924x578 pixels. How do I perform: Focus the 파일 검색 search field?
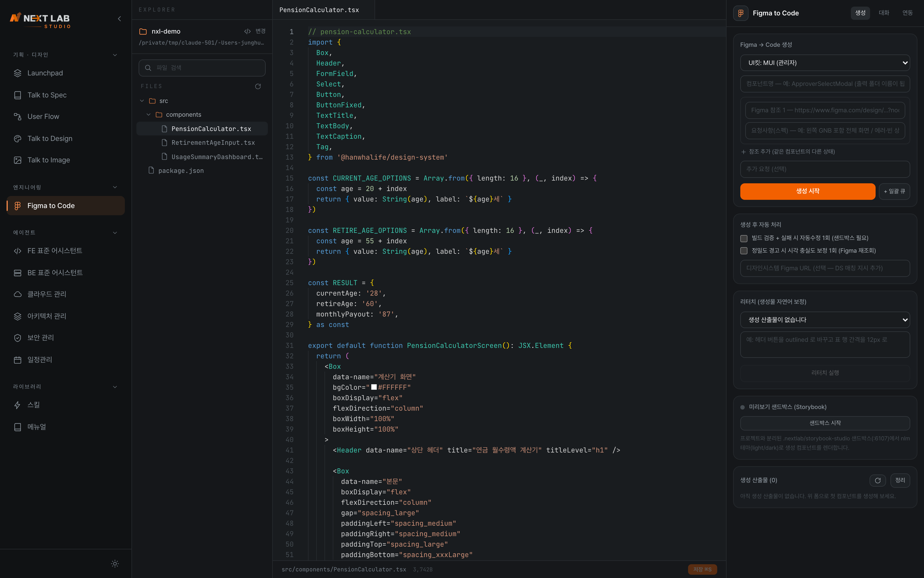point(202,68)
